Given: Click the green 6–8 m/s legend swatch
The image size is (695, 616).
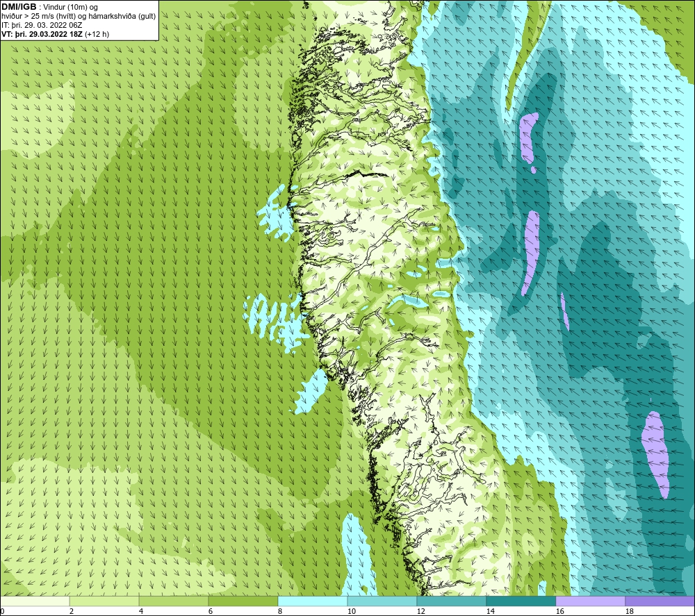Looking at the screenshot, I should click(x=243, y=601).
